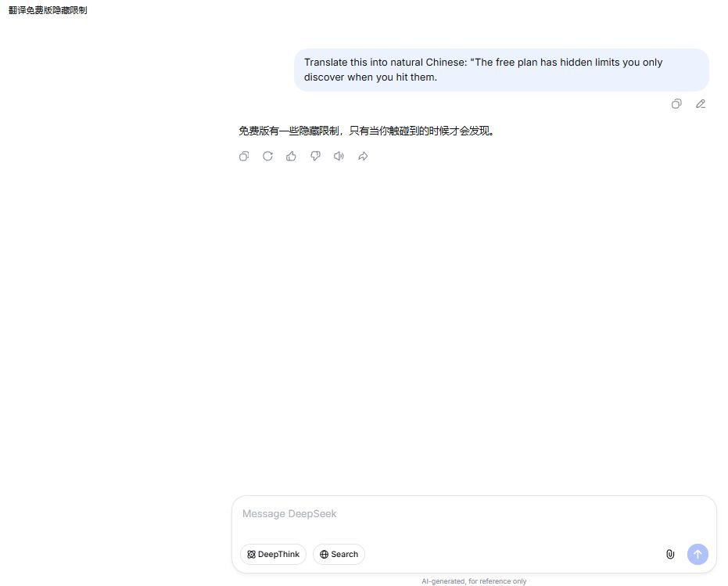Toggle DeepThink mode
This screenshot has width=728, height=586.
(273, 554)
